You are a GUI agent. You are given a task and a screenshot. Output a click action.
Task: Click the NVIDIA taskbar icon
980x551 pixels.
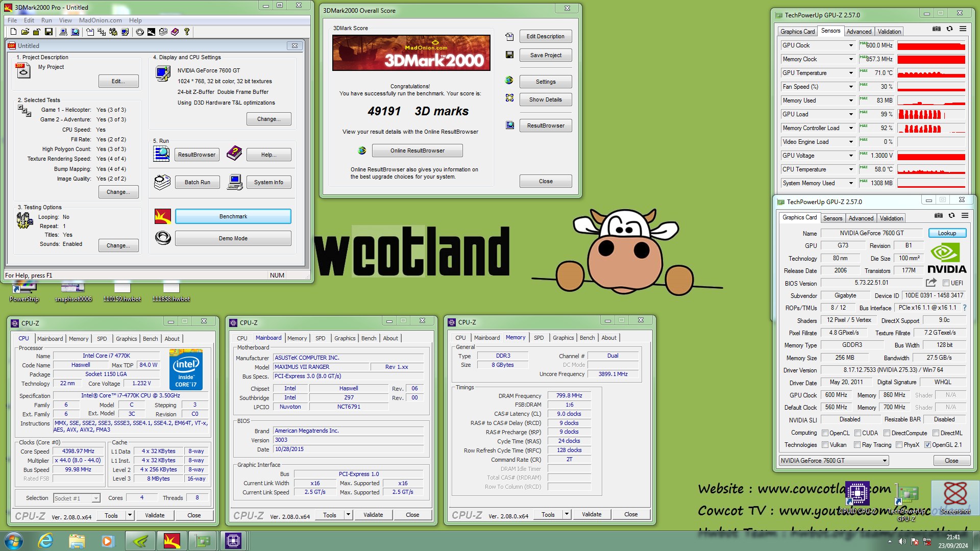(x=140, y=541)
